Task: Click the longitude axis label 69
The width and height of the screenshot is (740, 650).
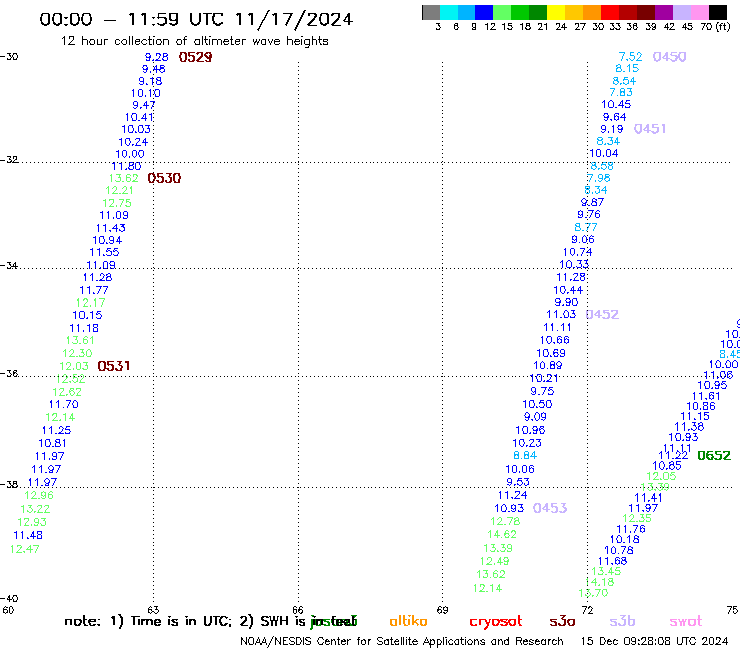Action: 442,610
